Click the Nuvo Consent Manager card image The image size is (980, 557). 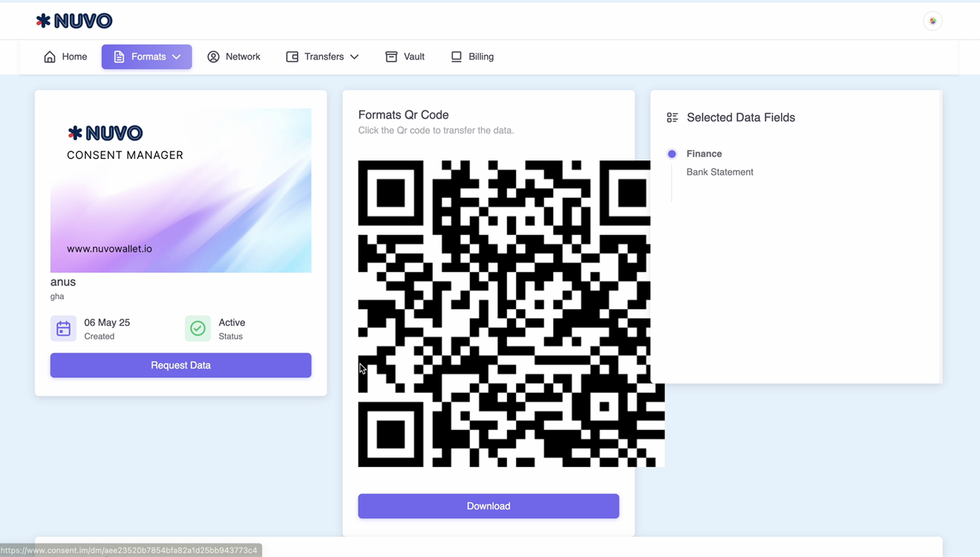(x=180, y=190)
